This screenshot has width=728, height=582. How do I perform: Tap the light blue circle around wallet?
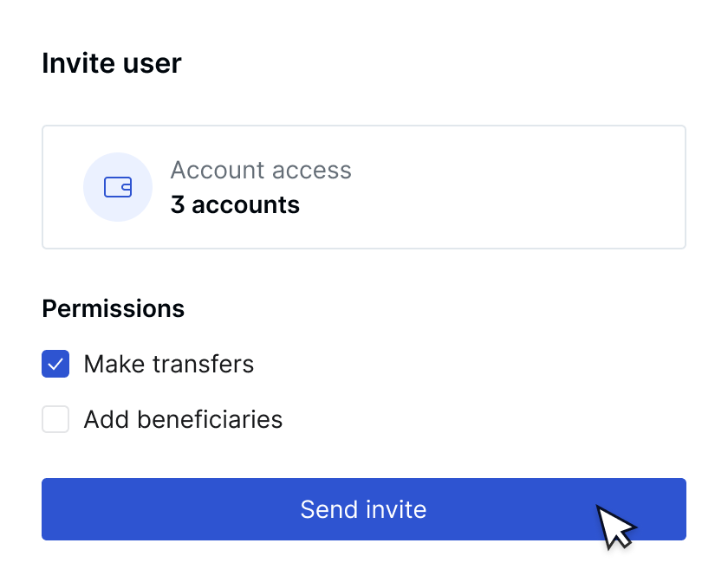coord(118,187)
